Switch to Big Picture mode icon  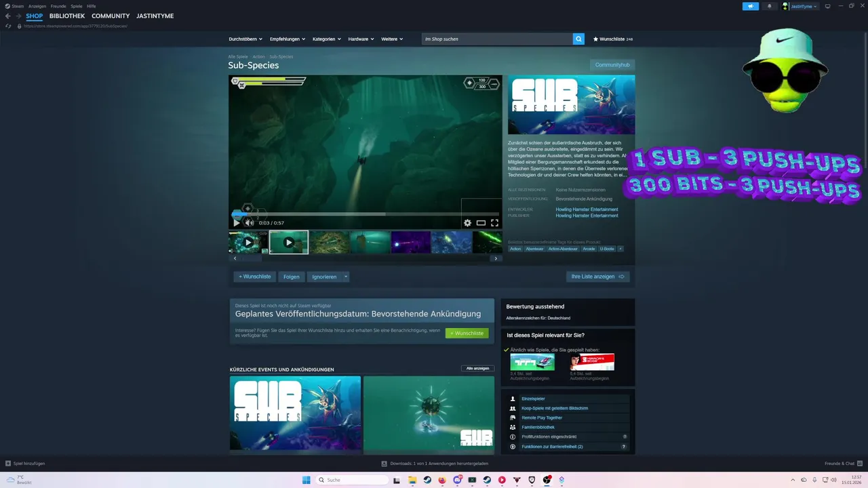click(827, 6)
